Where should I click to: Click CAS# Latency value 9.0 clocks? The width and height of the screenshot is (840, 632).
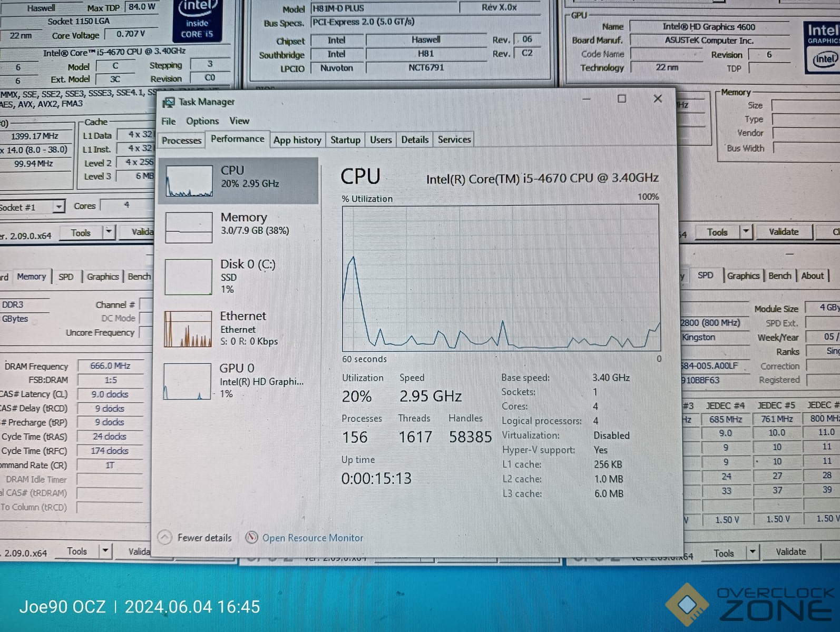(x=110, y=394)
